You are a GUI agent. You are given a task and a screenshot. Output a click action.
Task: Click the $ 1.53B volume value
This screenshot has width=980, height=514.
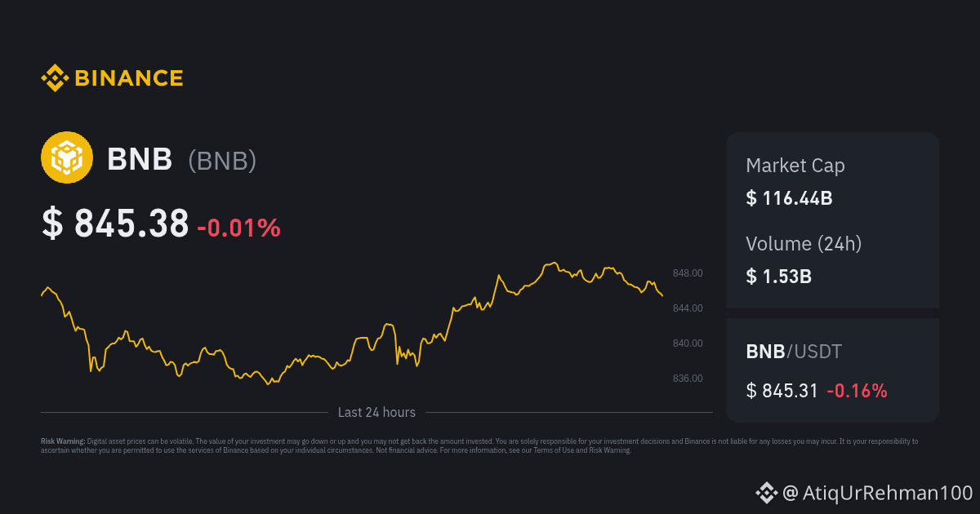pos(778,276)
